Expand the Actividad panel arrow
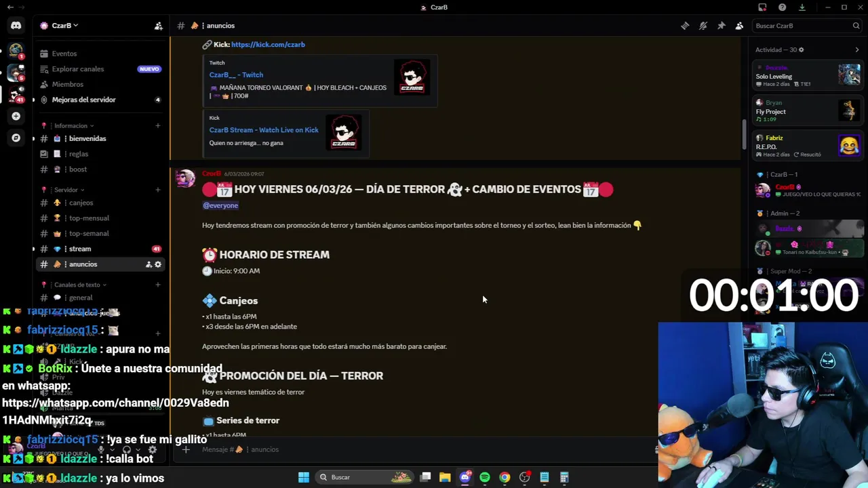The image size is (868, 488). click(856, 49)
